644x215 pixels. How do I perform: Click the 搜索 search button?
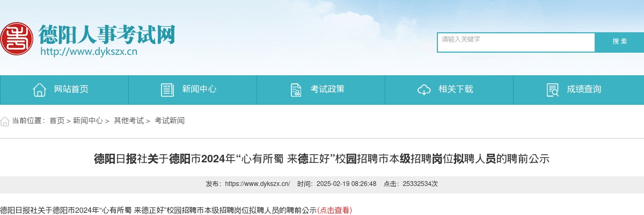620,42
